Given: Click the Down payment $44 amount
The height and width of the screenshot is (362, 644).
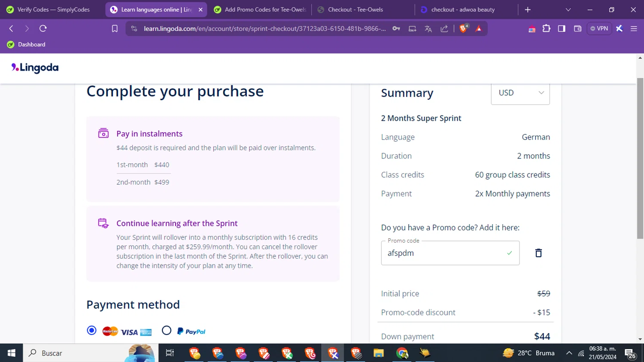Looking at the screenshot, I should click(x=542, y=336).
